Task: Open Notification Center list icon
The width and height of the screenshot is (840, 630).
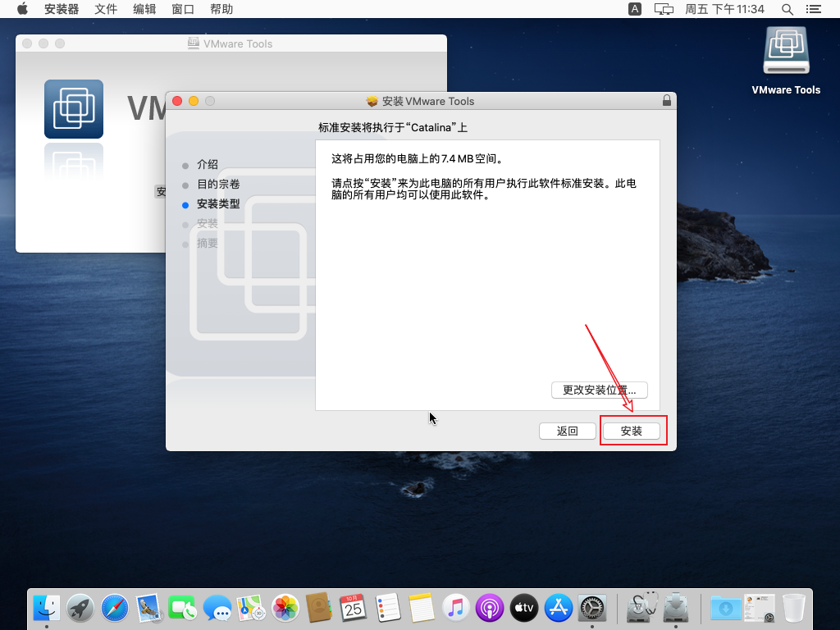Action: point(813,9)
